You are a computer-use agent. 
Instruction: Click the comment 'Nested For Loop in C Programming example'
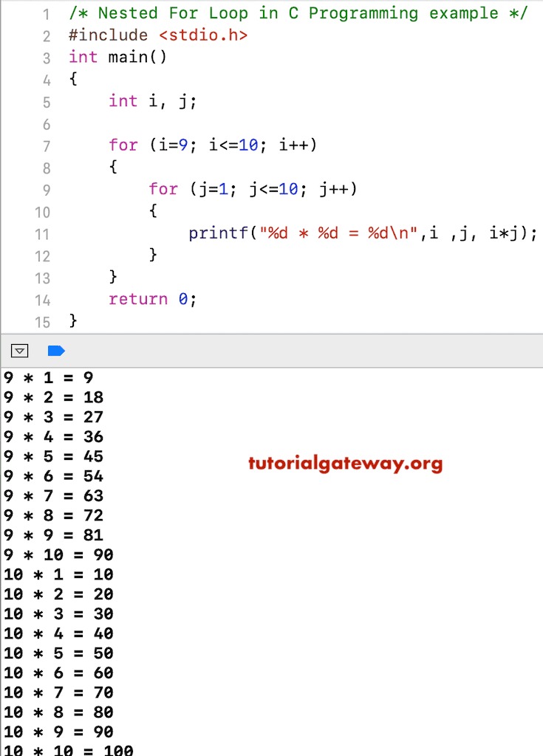tap(298, 13)
